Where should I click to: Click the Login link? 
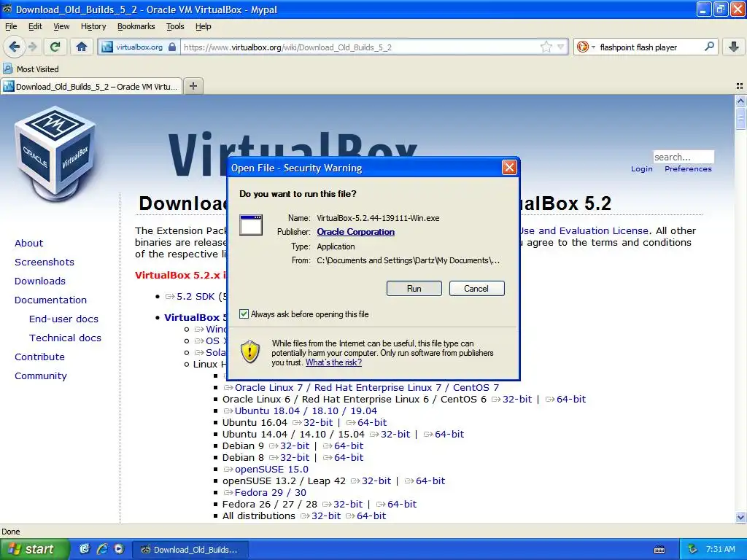tap(642, 169)
